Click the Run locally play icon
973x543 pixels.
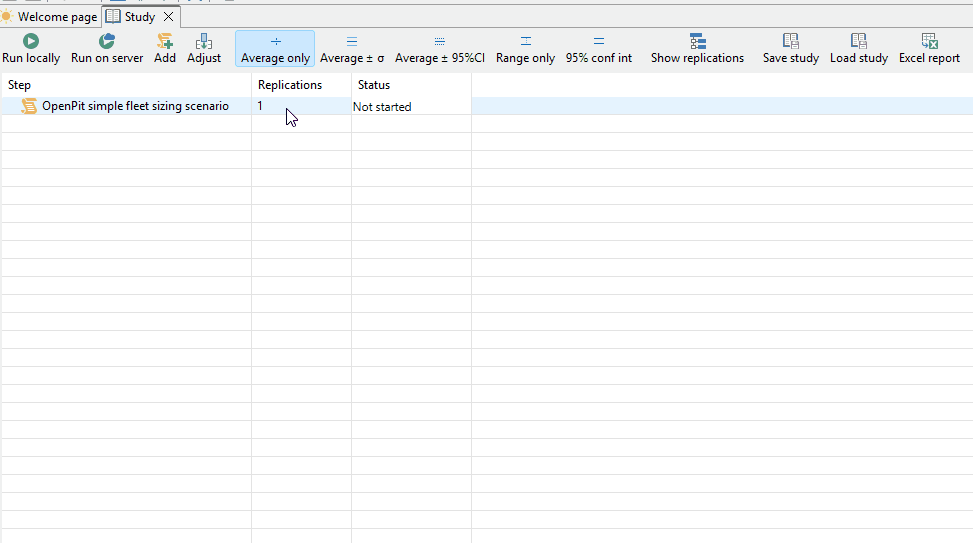click(x=31, y=41)
